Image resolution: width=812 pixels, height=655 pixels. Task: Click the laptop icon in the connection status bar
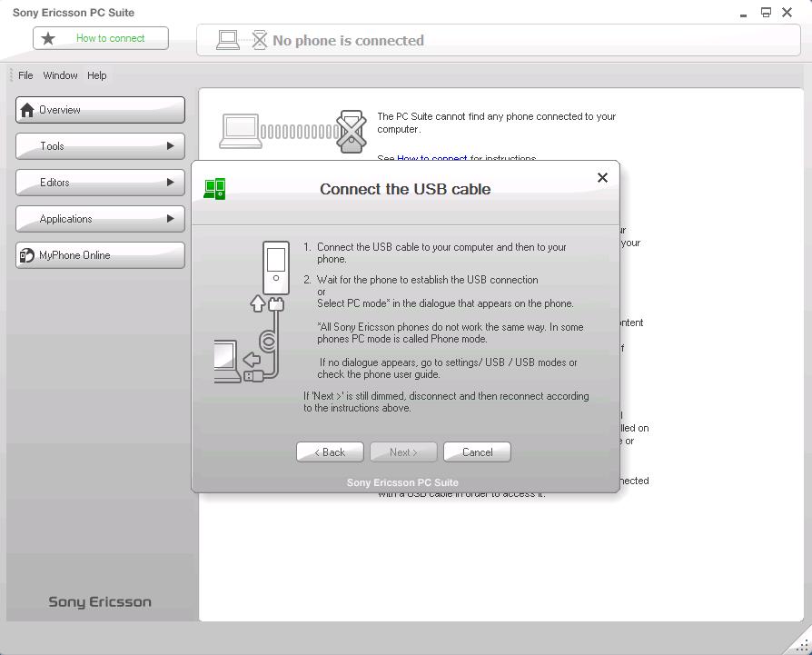click(228, 40)
